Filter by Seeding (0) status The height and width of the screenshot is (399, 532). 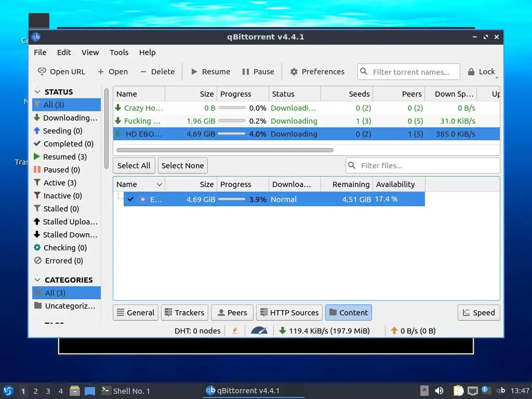pyautogui.click(x=66, y=130)
